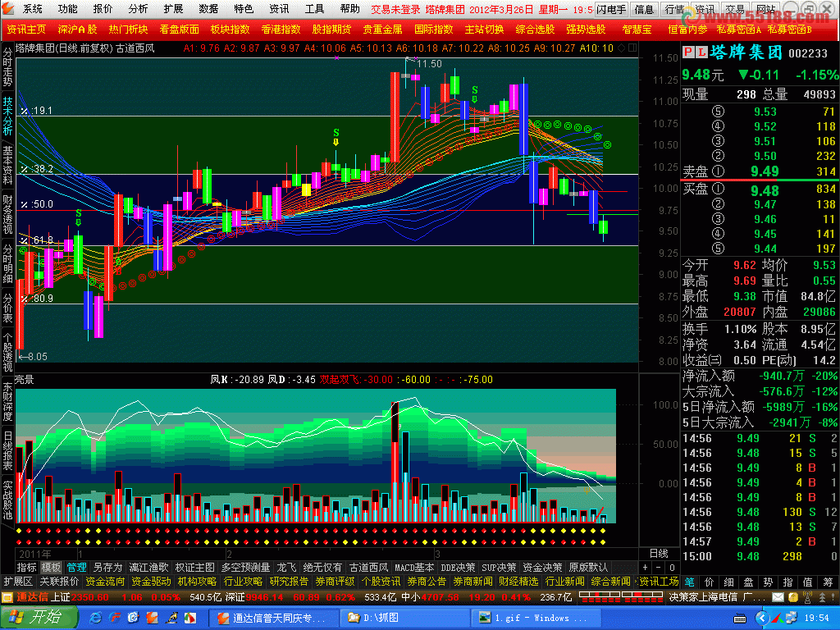
Task: Click the 信息 button at top right
Action: [x=644, y=10]
